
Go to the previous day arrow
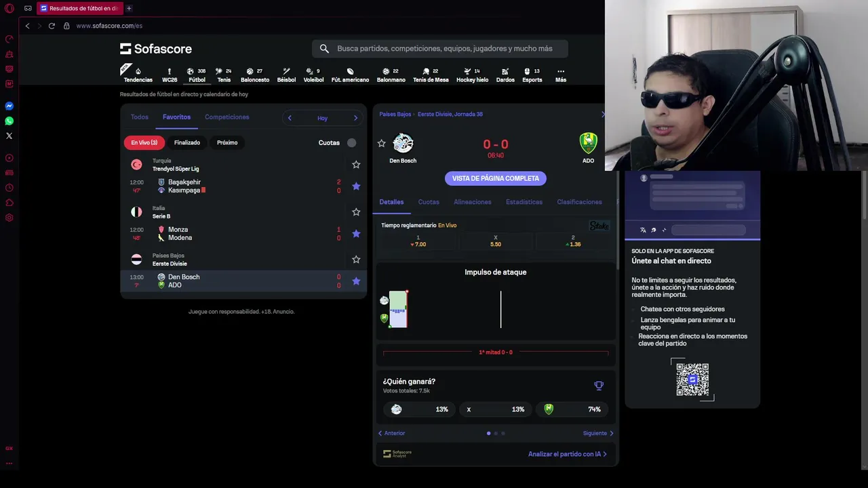point(290,118)
